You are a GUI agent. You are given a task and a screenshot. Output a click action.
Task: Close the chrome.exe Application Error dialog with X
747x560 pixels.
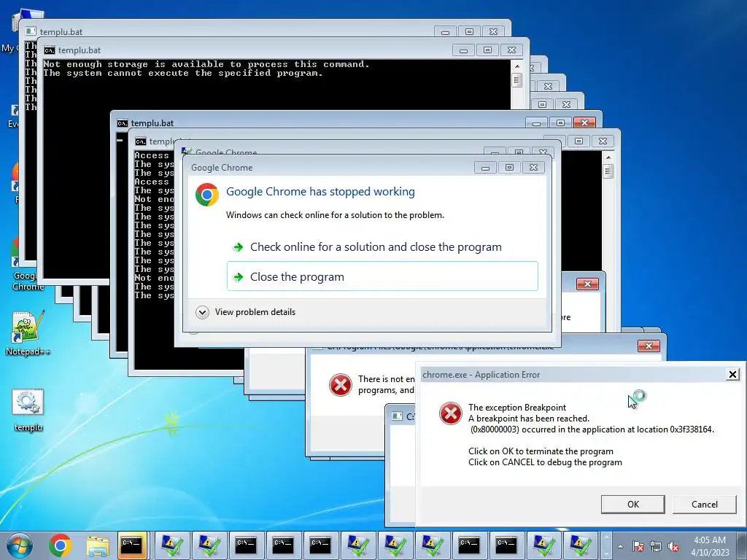732,374
